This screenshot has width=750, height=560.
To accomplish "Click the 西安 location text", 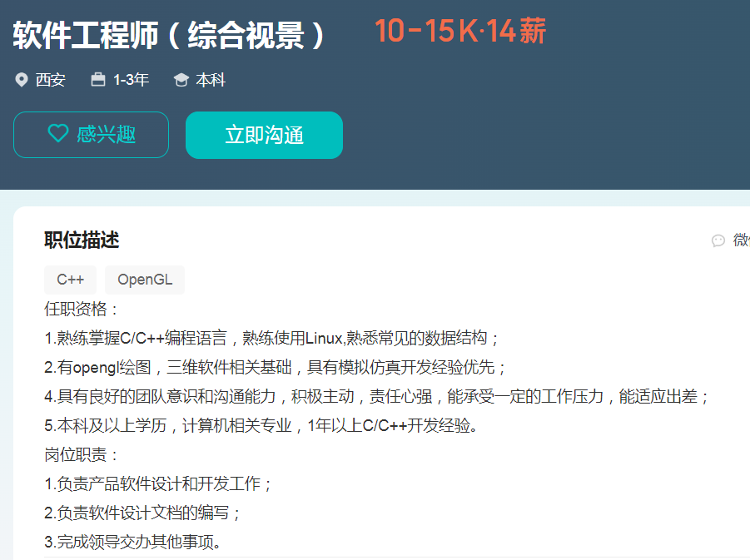I will click(50, 80).
